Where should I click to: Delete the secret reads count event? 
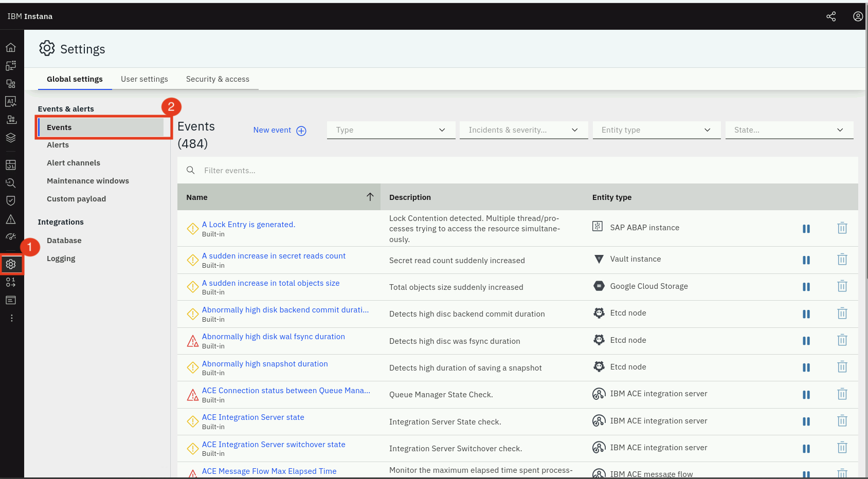[842, 260]
